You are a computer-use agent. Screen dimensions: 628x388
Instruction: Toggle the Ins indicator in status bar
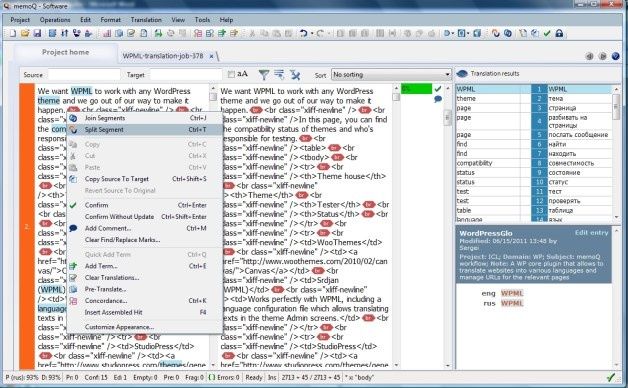pyautogui.click(x=272, y=377)
